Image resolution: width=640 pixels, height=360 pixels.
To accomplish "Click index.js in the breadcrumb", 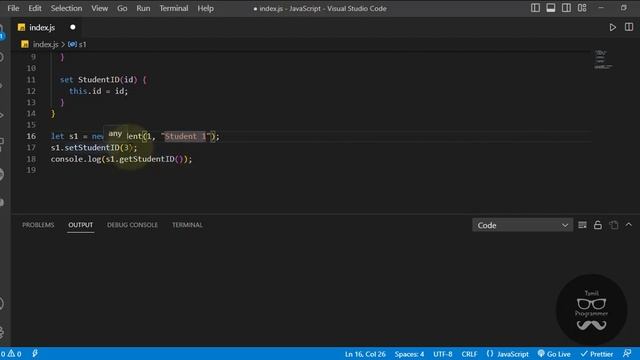I will [x=45, y=44].
